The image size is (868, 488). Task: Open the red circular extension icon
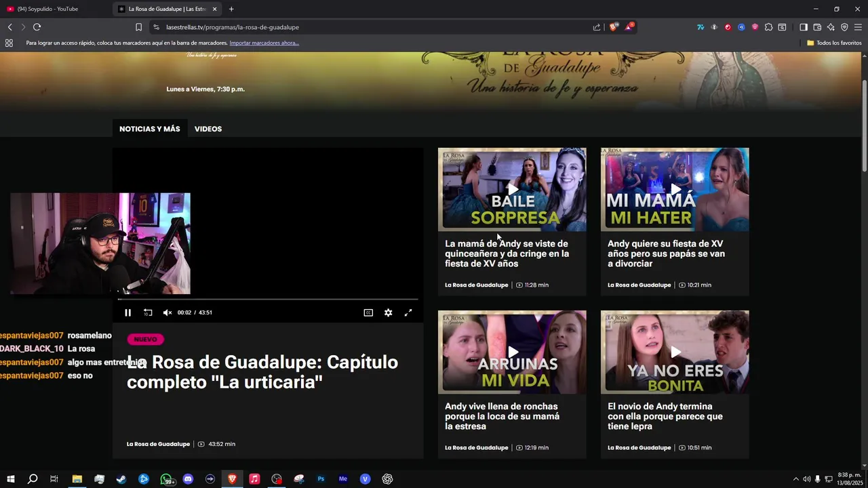[x=728, y=27]
